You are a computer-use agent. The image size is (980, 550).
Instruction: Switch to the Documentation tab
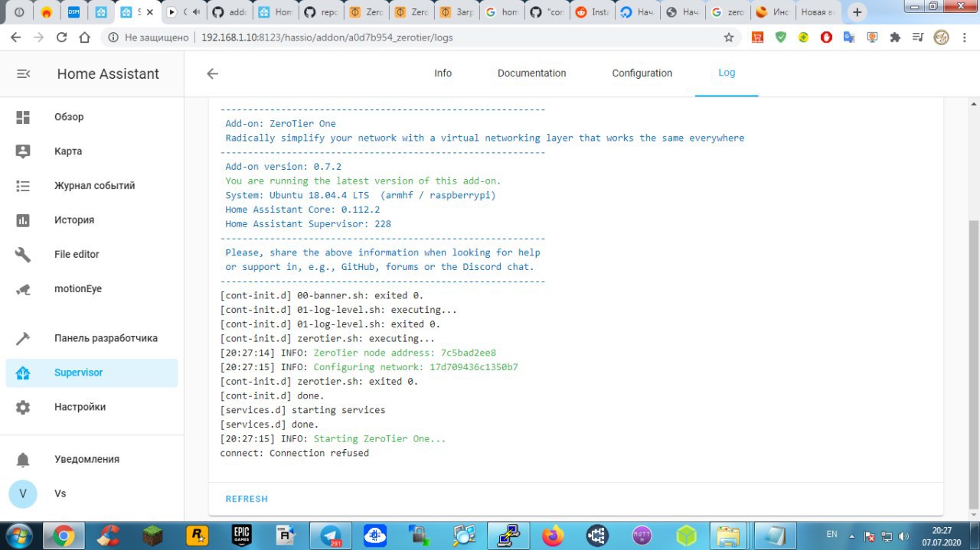pos(531,73)
